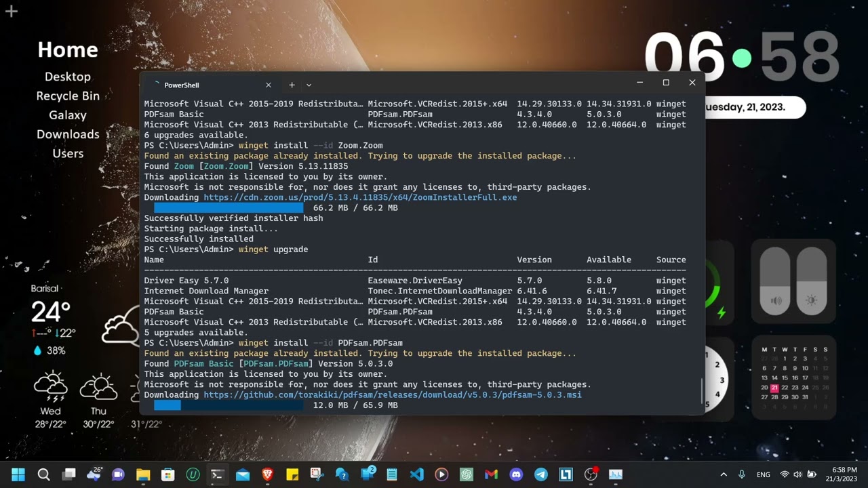Open Task View on the taskbar
Screen dimensions: 868x488
click(x=68, y=474)
